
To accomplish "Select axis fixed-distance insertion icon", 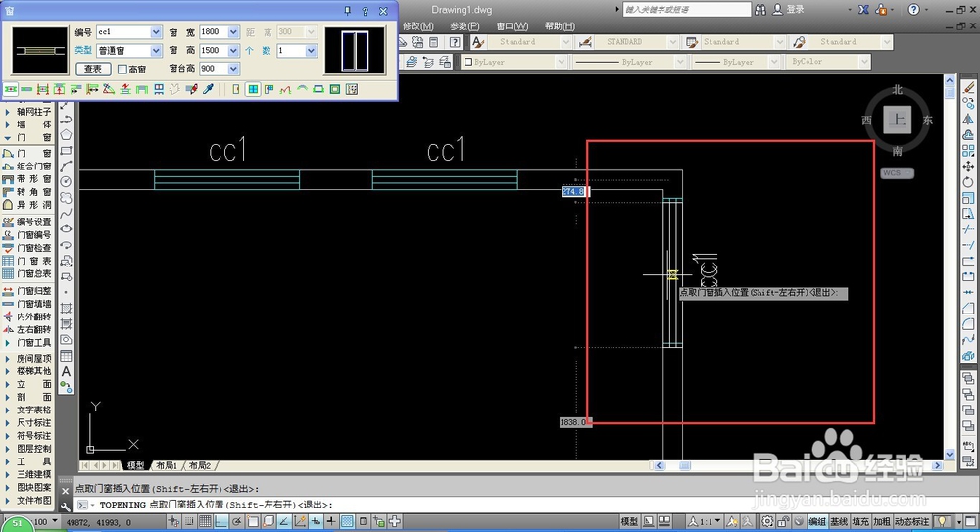I will tap(92, 89).
